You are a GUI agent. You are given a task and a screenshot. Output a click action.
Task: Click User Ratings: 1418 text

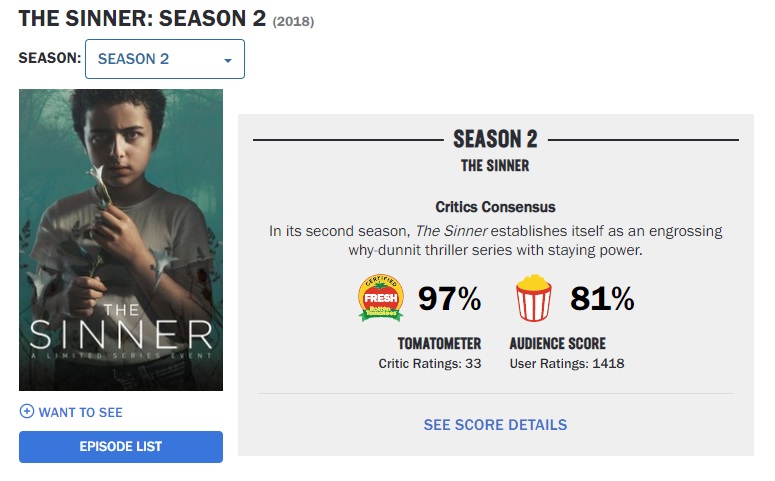point(567,363)
